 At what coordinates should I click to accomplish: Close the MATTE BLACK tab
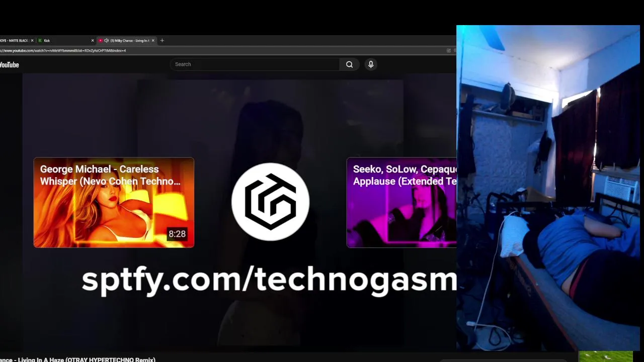32,40
